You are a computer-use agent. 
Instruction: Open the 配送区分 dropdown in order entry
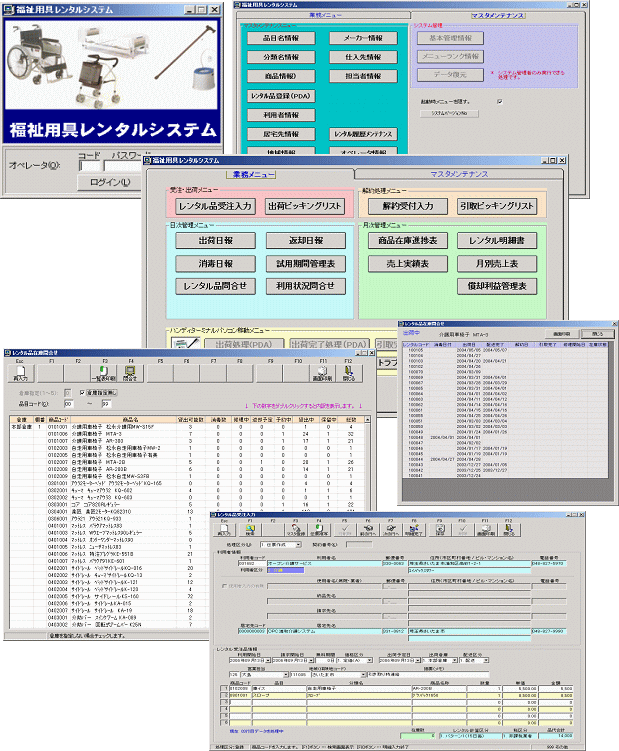(486, 660)
